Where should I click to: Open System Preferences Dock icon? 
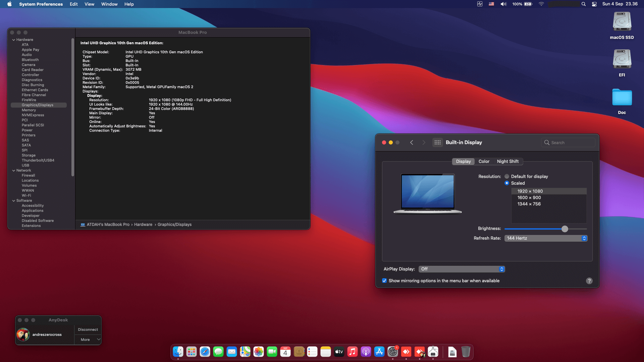[393, 352]
